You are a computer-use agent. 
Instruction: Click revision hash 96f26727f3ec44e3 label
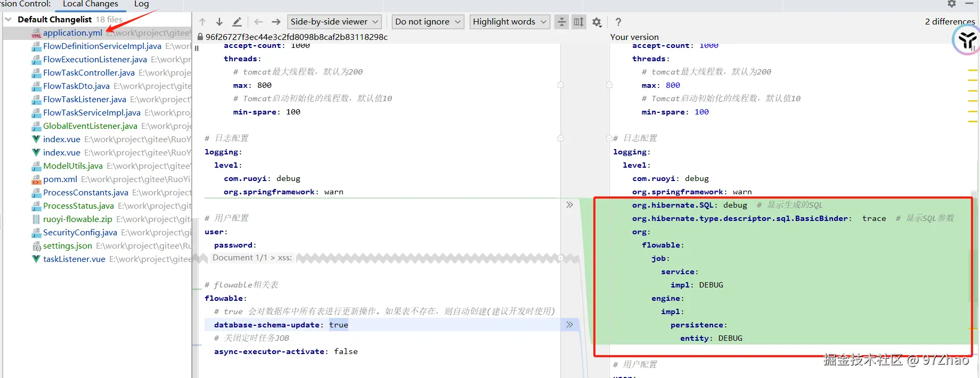coord(297,37)
